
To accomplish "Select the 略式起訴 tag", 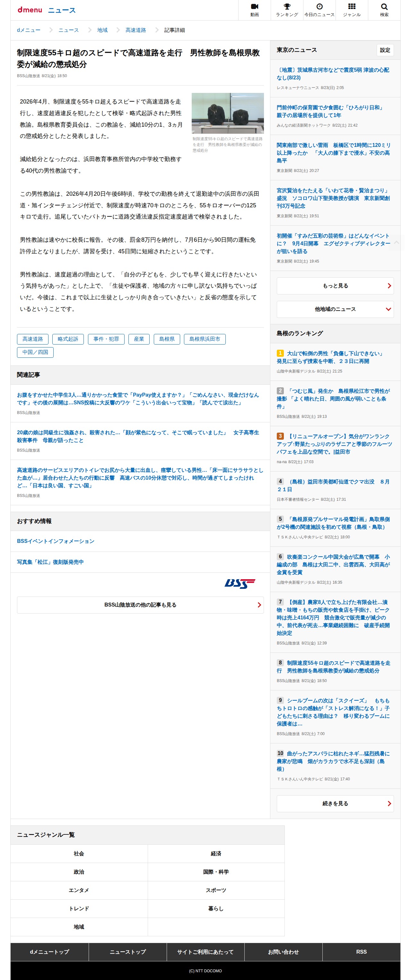I will [x=68, y=339].
